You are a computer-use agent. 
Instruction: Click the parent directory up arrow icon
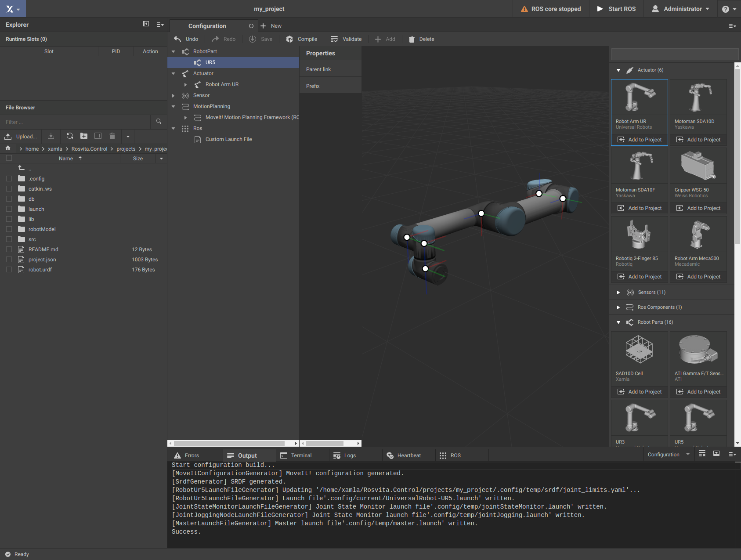21,168
